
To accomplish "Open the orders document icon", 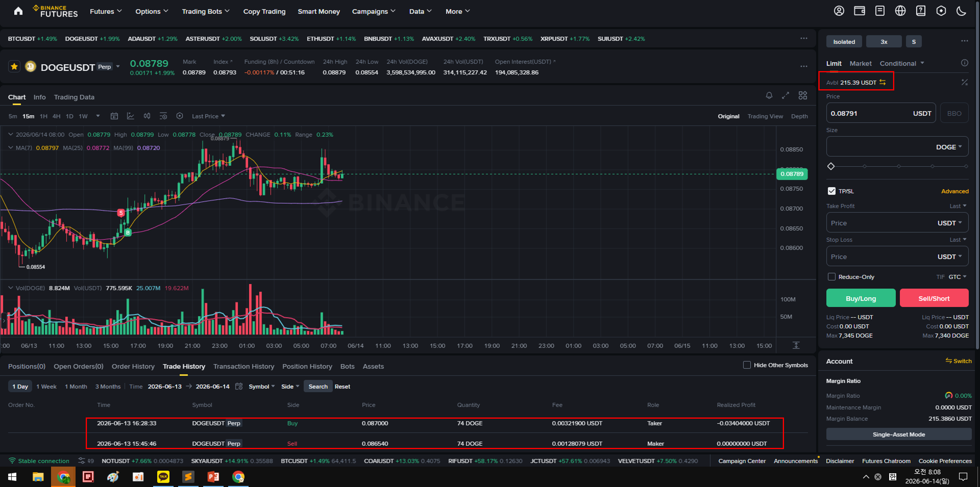I will tap(880, 11).
